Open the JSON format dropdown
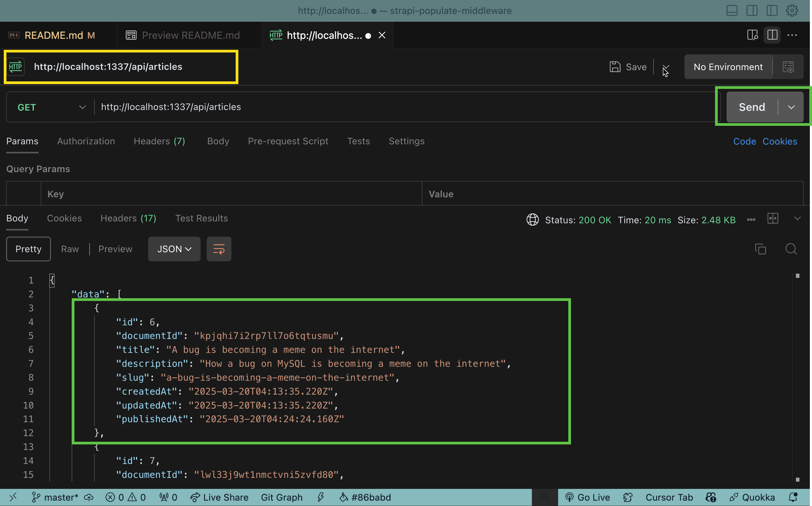This screenshot has width=812, height=506. coord(174,249)
